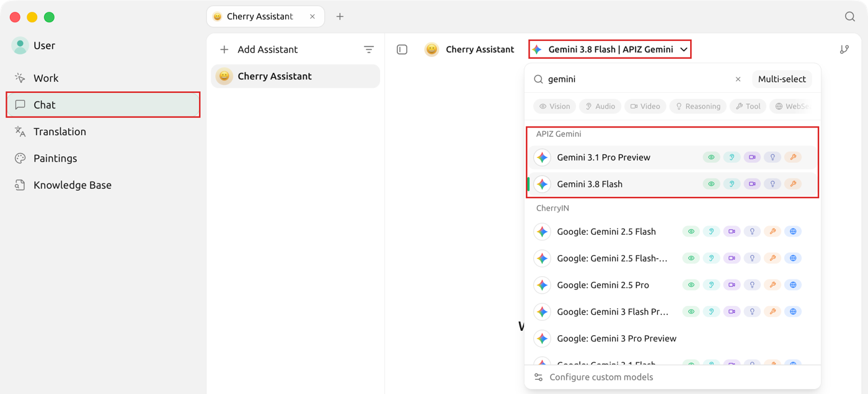Viewport: 868px width, 394px height.
Task: Open a new tab with plus
Action: (x=340, y=17)
